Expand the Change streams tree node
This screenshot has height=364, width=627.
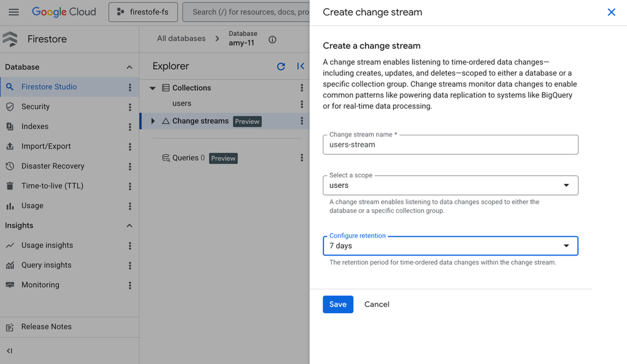point(153,121)
